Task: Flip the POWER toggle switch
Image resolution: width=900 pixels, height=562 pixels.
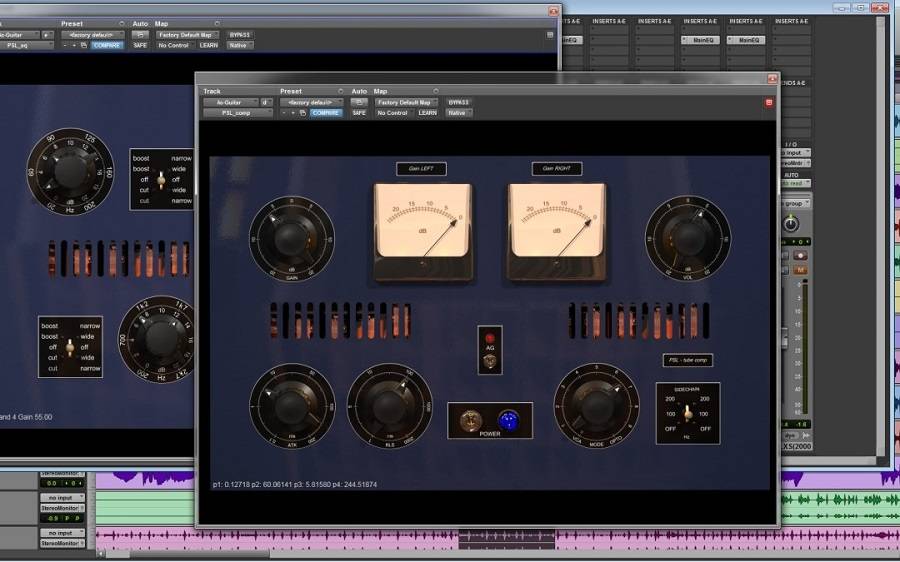Action: (x=471, y=421)
